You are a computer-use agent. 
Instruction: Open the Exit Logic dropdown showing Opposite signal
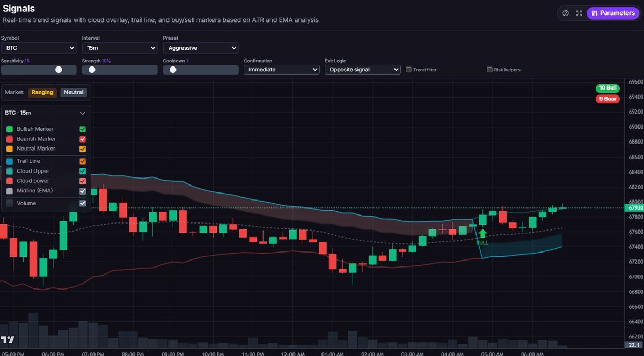[x=362, y=69]
